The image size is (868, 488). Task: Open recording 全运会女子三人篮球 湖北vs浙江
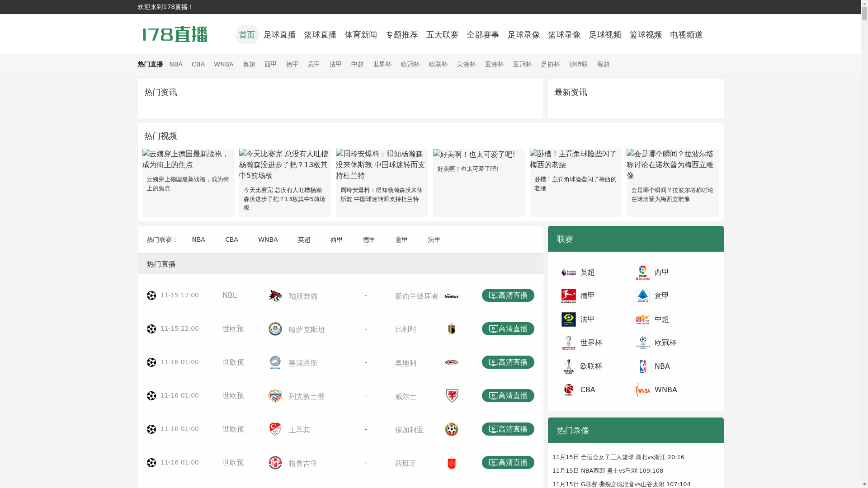[618, 457]
